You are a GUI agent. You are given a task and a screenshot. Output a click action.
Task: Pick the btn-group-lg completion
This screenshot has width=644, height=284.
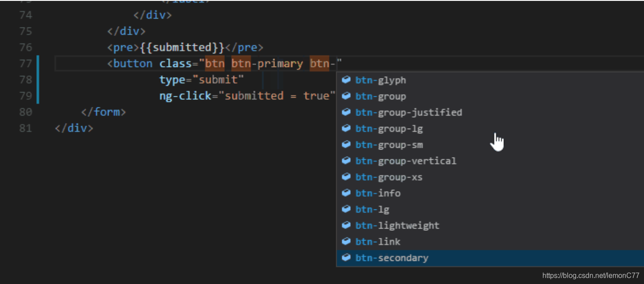(490, 129)
